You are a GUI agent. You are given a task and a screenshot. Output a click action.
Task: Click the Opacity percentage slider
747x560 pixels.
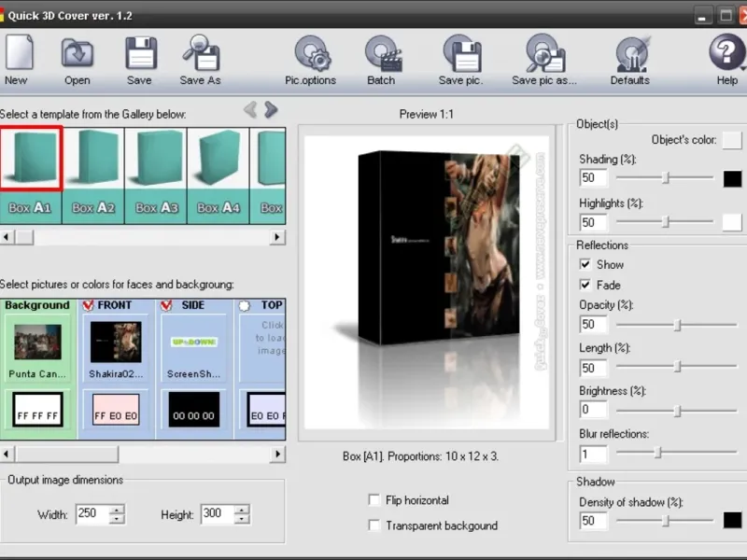pyautogui.click(x=676, y=325)
